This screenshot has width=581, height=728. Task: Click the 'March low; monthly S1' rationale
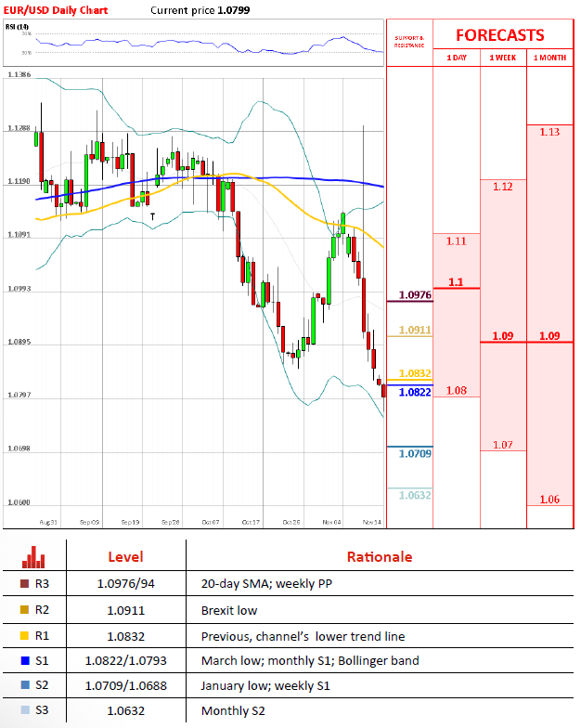click(x=310, y=661)
